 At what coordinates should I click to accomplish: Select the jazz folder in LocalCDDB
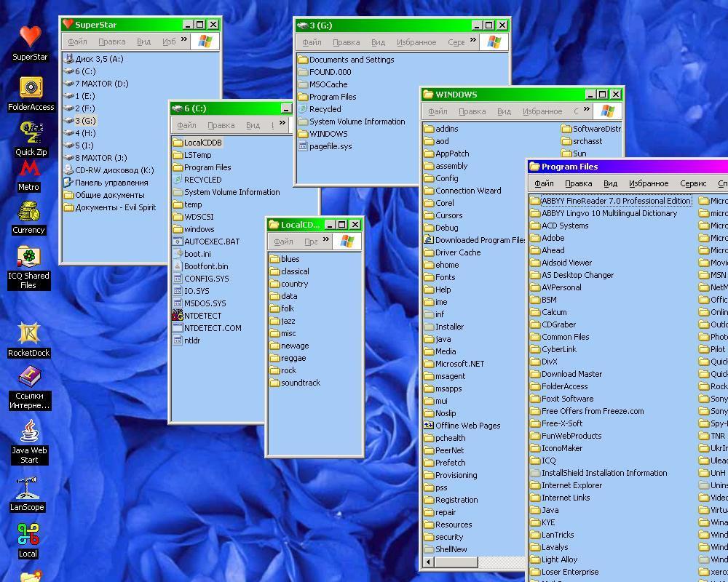click(288, 321)
